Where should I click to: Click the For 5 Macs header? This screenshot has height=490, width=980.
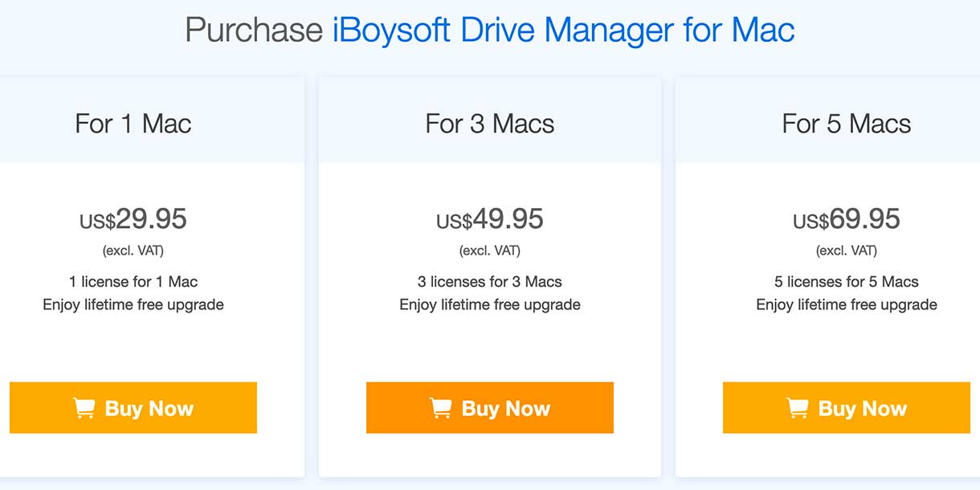click(847, 123)
